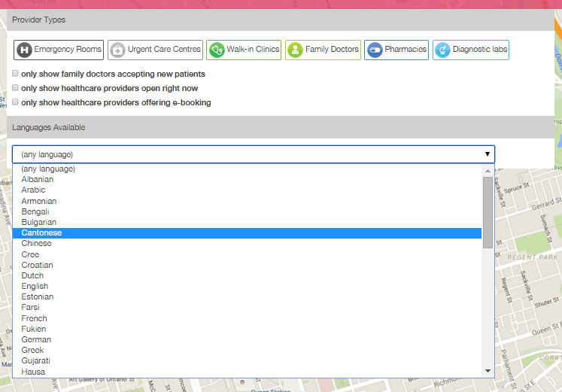The height and width of the screenshot is (392, 562).
Task: Click the Walk-in Clinics filter label
Action: (x=253, y=49)
